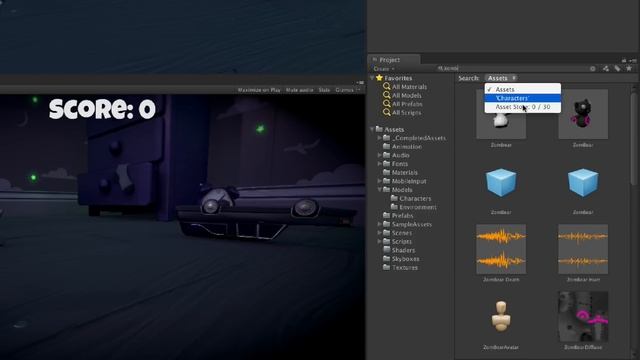Select the Prefabs folder
Screen dimensions: 640x360
[x=402, y=215]
